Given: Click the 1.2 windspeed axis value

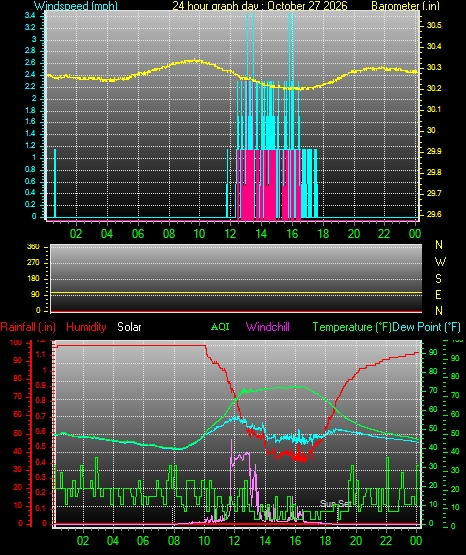Looking at the screenshot, I should (x=30, y=145).
